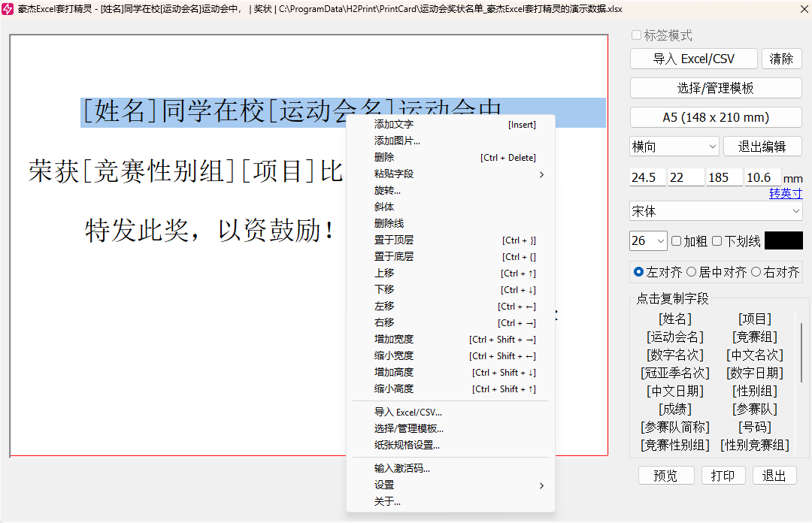
Task: Click 增加宽度 menu entry
Action: [450, 339]
